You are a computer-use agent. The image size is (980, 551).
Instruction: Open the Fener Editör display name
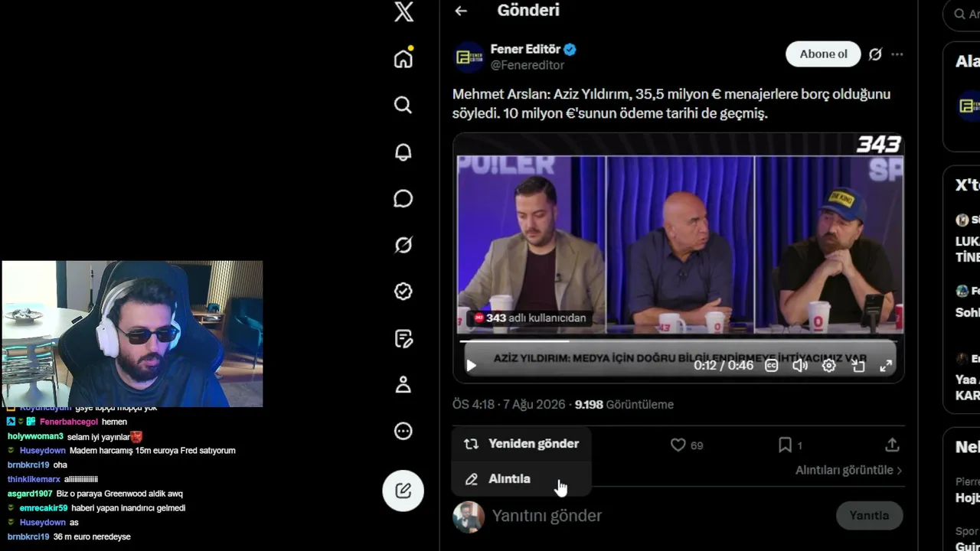(x=525, y=49)
